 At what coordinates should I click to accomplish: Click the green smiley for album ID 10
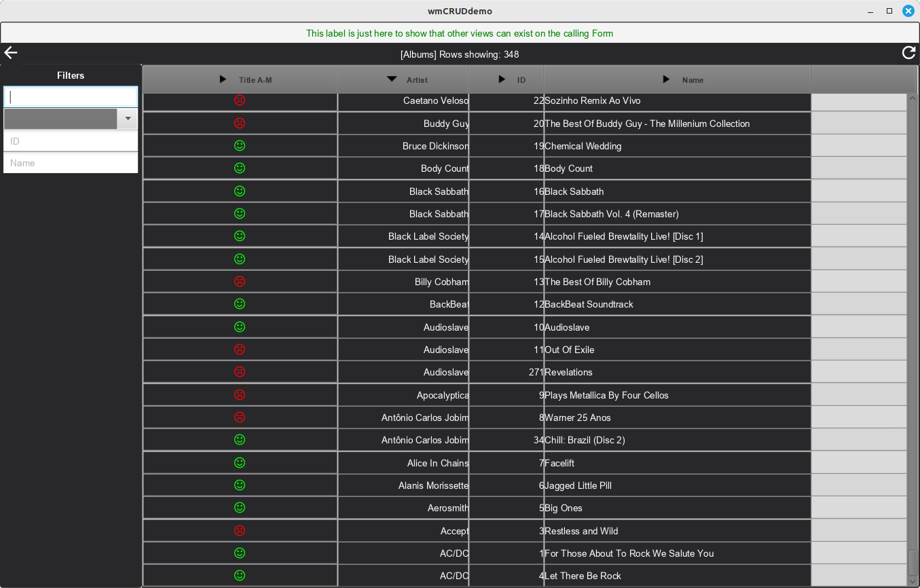[240, 327]
